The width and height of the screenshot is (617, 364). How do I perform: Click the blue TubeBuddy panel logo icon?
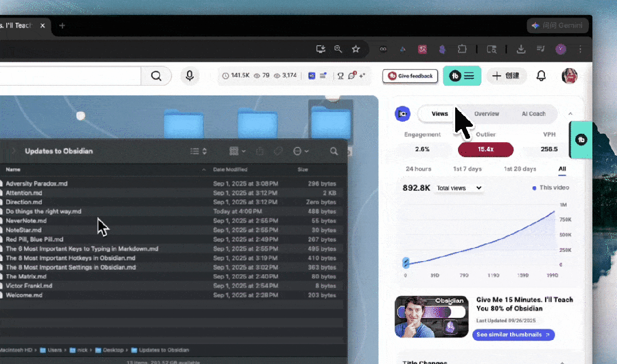[x=402, y=114]
